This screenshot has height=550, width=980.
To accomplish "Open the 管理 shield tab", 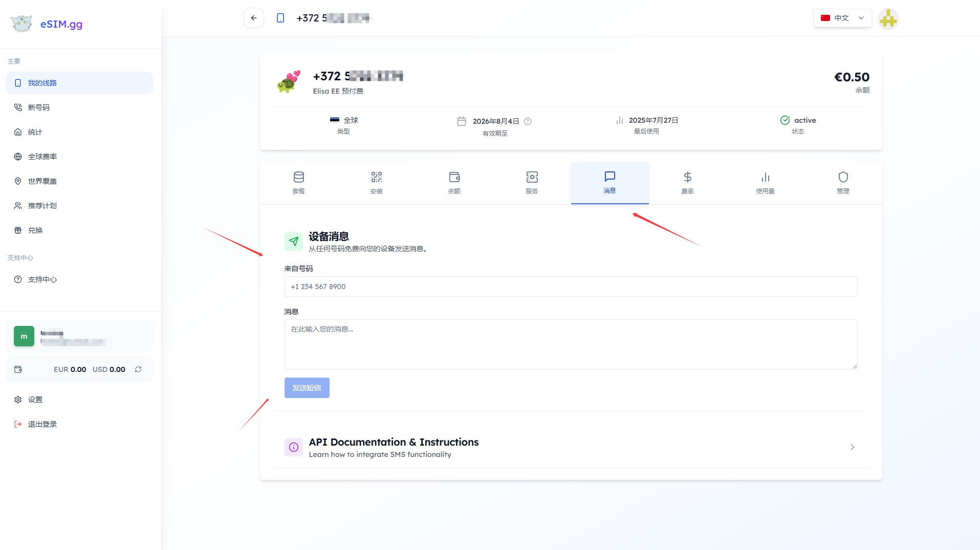I will [843, 183].
